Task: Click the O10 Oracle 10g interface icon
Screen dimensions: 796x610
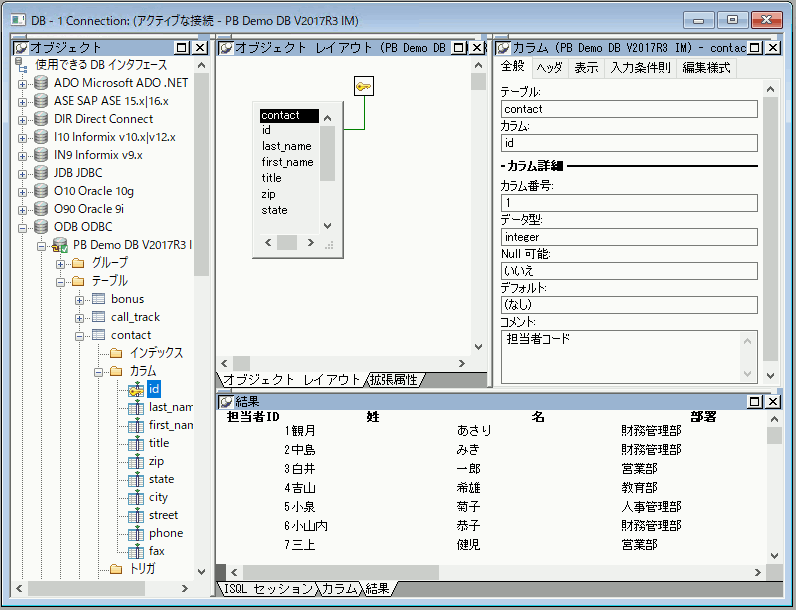Action: pos(41,191)
